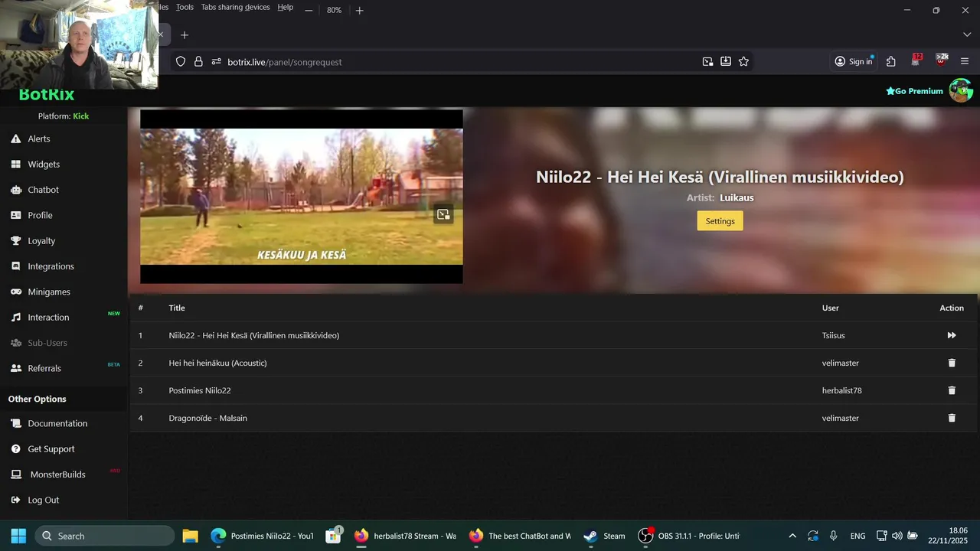Click the install/save page icon in the address bar

pyautogui.click(x=726, y=61)
